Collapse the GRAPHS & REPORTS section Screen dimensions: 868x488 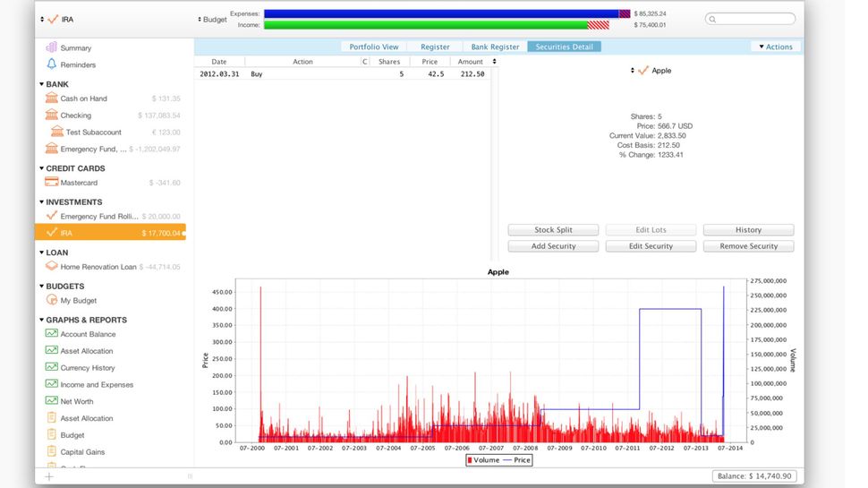click(x=41, y=320)
